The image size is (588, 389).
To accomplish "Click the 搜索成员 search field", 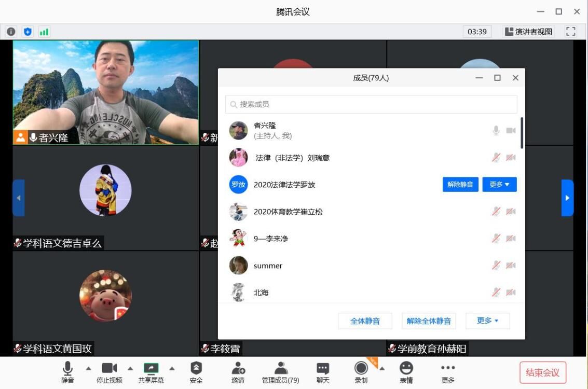I will coord(371,104).
